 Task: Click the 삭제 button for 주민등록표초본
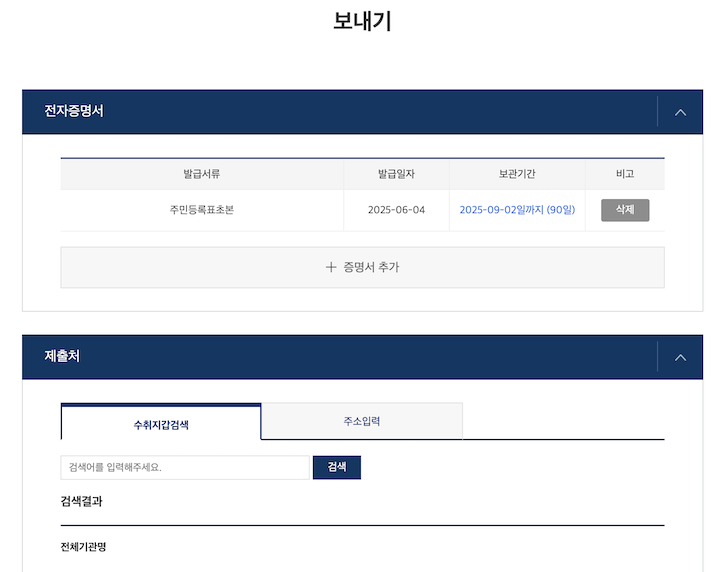[x=624, y=210]
